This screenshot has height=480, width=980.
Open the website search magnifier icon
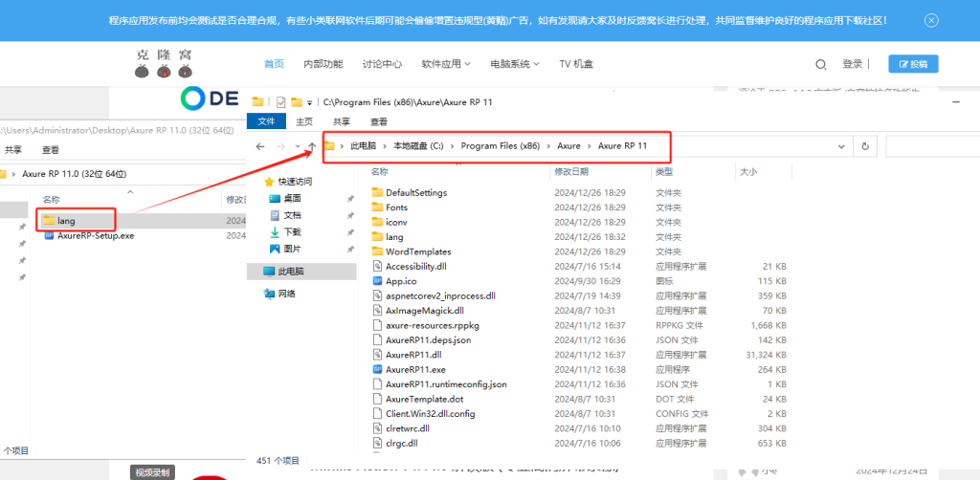[x=821, y=64]
